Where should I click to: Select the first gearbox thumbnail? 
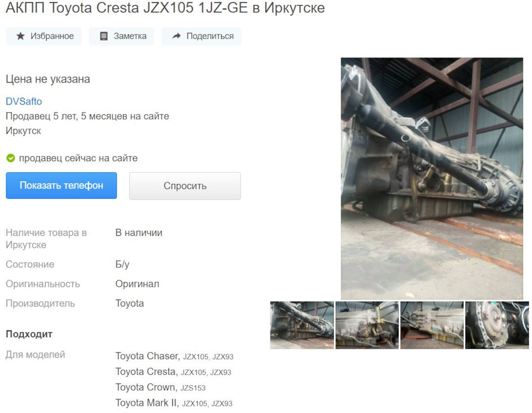click(302, 325)
